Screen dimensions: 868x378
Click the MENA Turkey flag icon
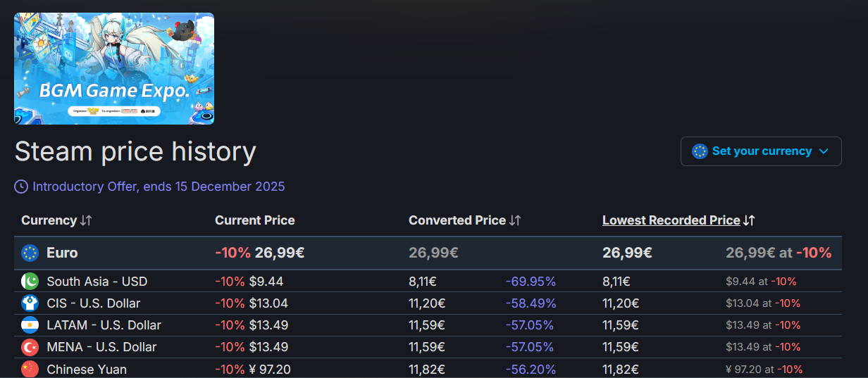(x=30, y=347)
